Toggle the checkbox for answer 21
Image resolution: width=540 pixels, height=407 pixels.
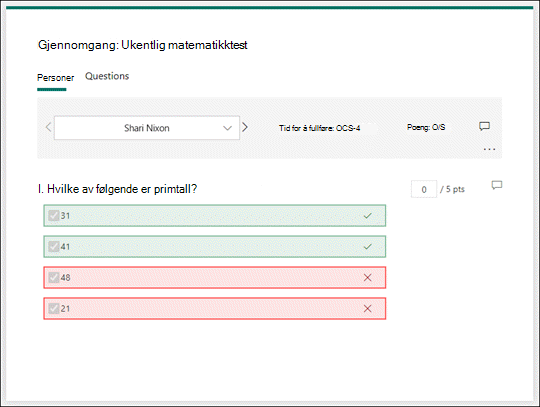[54, 309]
